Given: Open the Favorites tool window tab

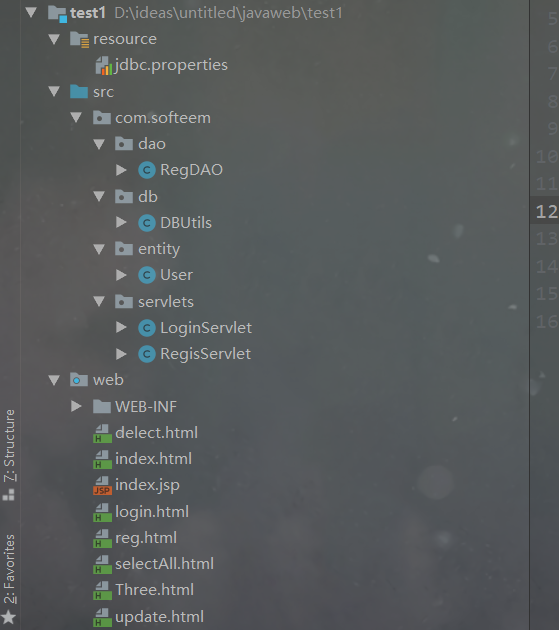Looking at the screenshot, I should pos(9,579).
